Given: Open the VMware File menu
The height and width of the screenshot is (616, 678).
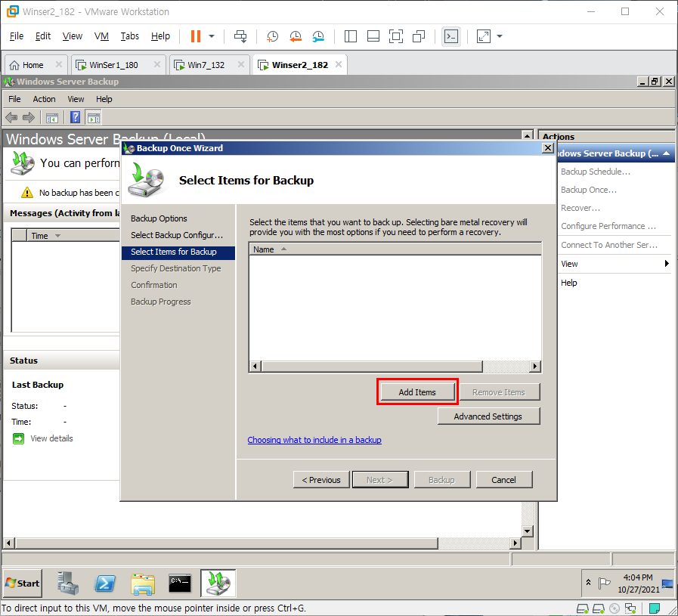Looking at the screenshot, I should click(17, 36).
